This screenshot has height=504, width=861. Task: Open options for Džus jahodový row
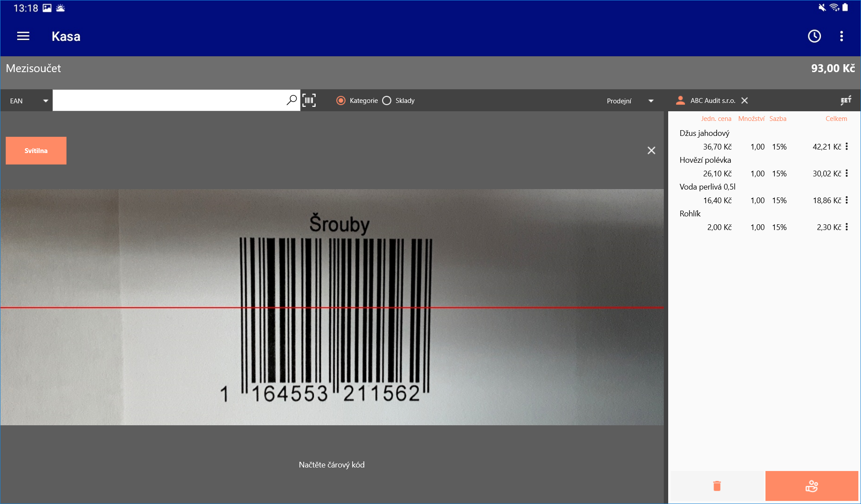point(846,146)
